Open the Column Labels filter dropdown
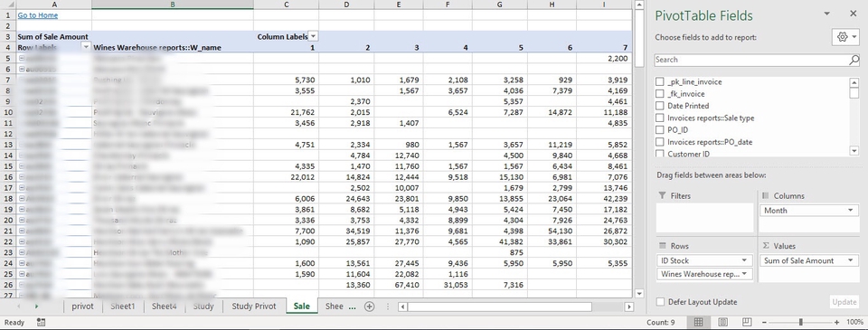This screenshot has width=868, height=330. click(x=314, y=36)
